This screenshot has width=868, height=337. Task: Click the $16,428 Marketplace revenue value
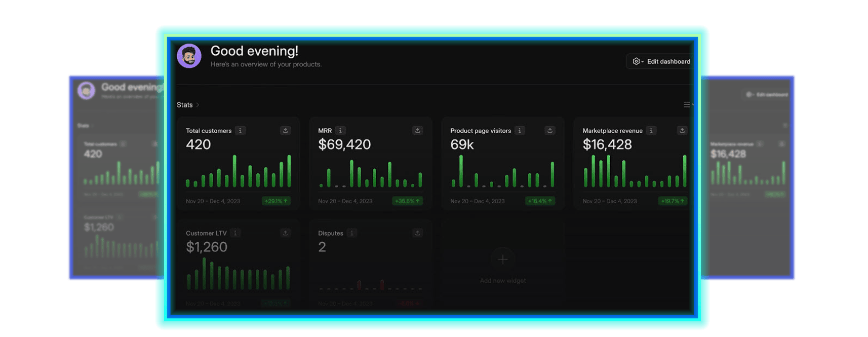607,145
